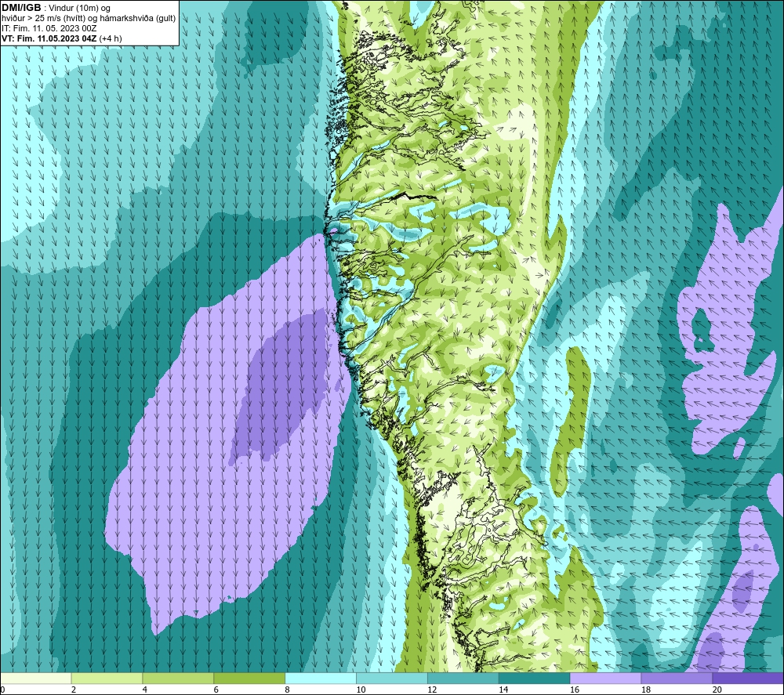
Task: Click the "DMI/IGB : Vindur (10m) og" title line
Action: (x=56, y=8)
